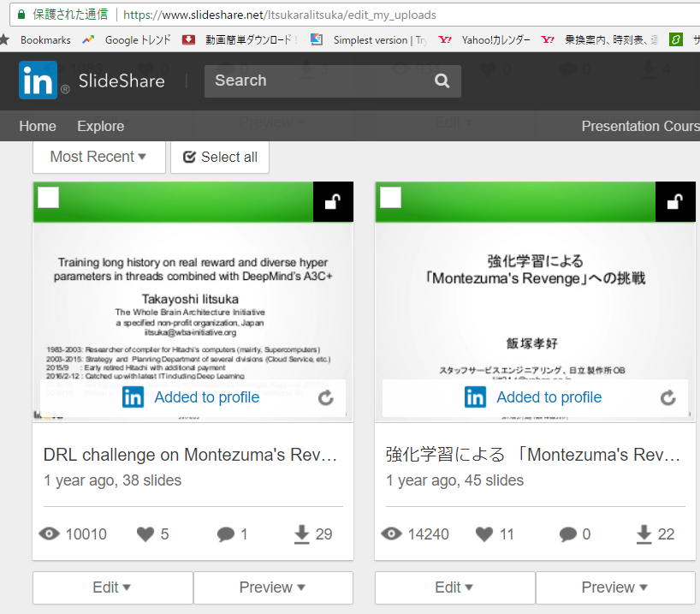Select the text '1 year ago, 45 slides'
The image size is (700, 614).
[x=455, y=480]
